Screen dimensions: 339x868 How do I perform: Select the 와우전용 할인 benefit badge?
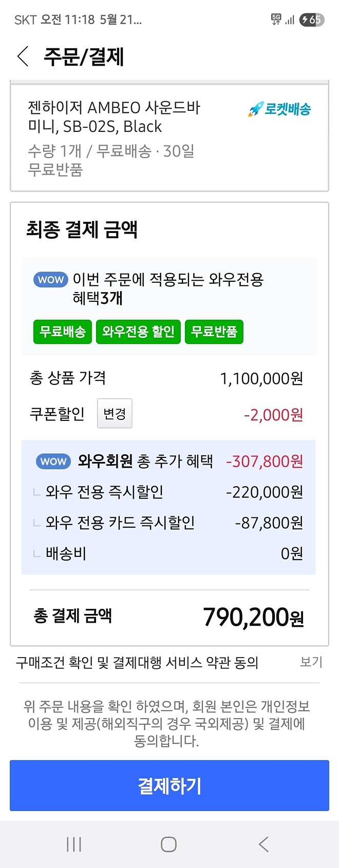click(x=138, y=332)
